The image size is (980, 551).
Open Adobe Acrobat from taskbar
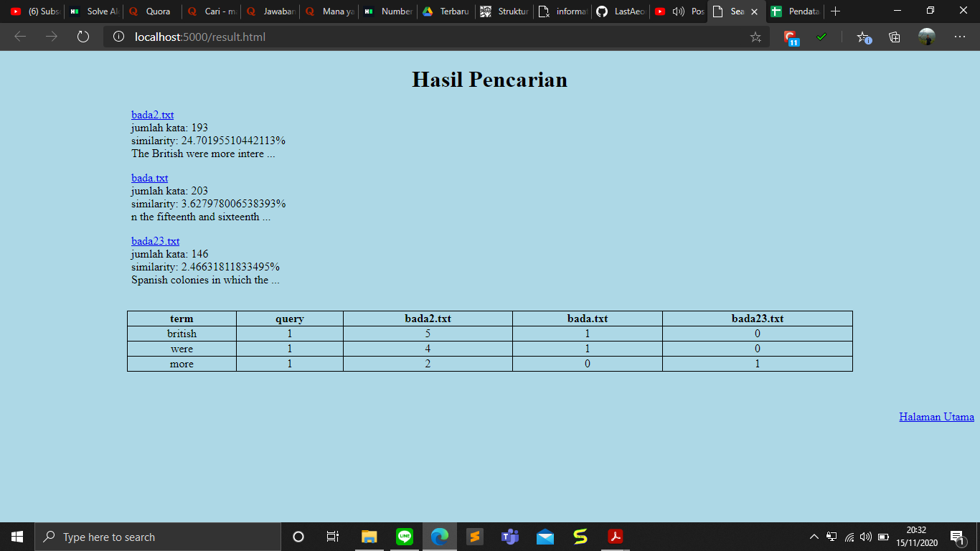(x=616, y=537)
